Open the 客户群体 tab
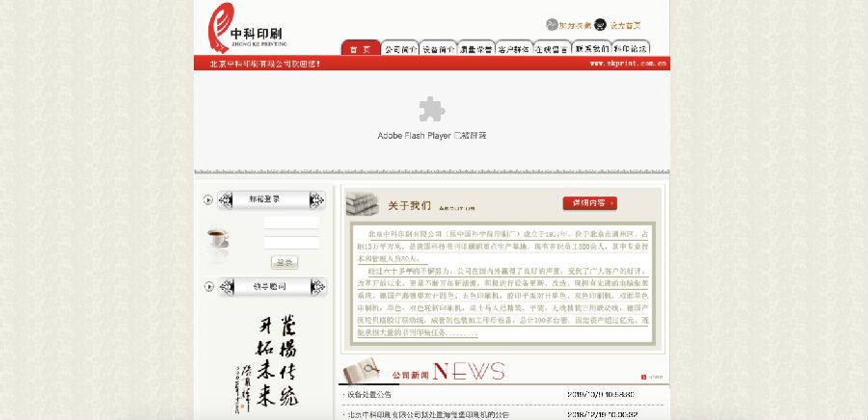This screenshot has height=420, width=868. pos(515,48)
